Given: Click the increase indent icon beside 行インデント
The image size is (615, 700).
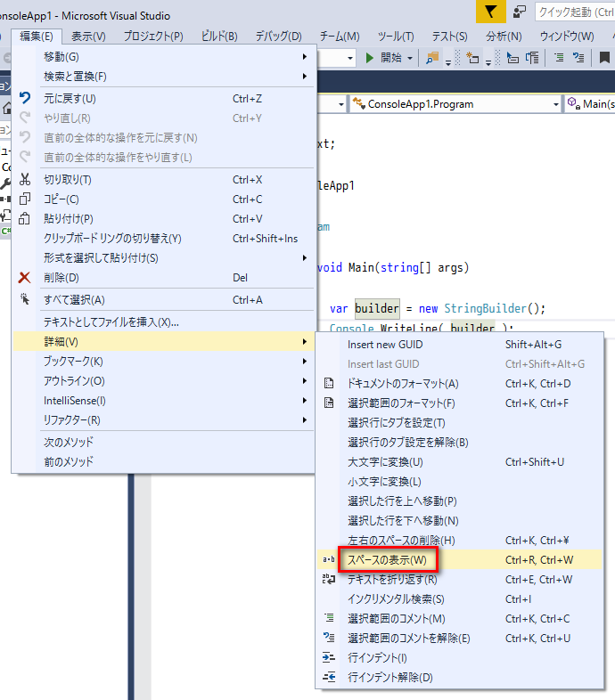Looking at the screenshot, I should click(x=329, y=657).
